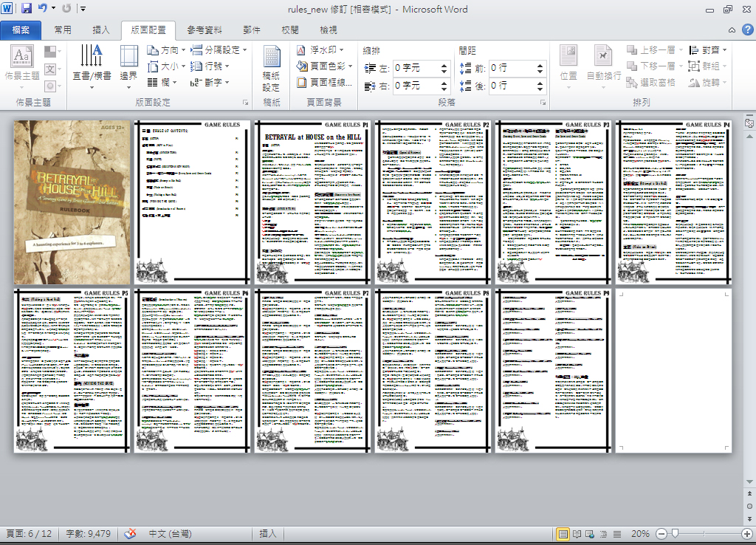Click the Undo icon in title bar

click(43, 8)
